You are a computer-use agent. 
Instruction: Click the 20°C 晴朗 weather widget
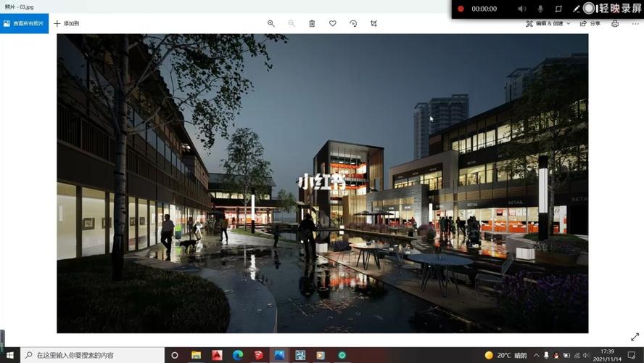click(505, 355)
